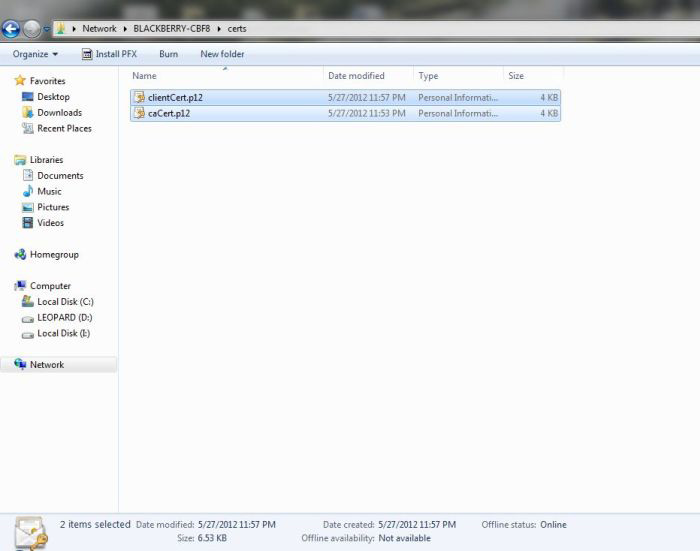
Task: Open the Videos library
Action: (x=50, y=223)
